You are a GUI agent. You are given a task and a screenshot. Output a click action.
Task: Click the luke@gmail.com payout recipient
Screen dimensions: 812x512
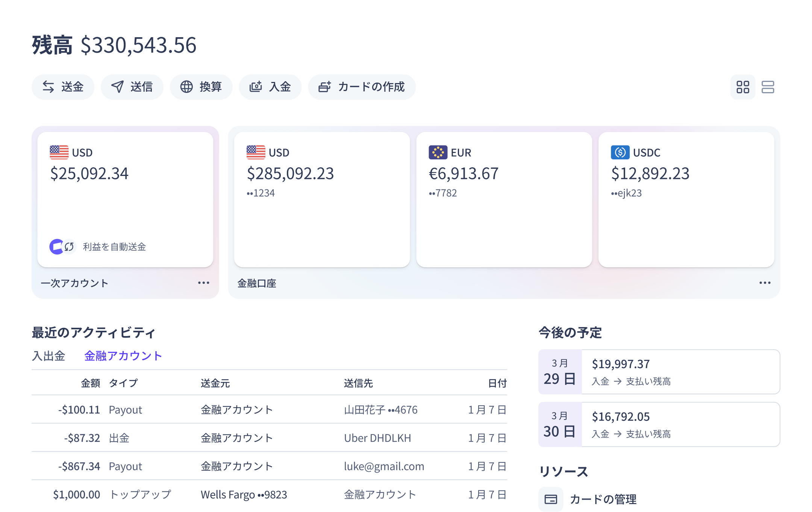pos(384,466)
